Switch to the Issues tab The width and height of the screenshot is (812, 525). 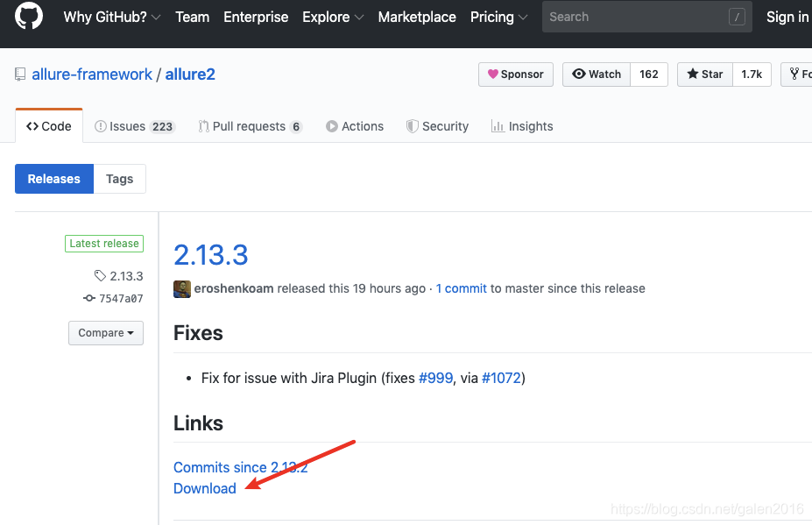(x=135, y=126)
